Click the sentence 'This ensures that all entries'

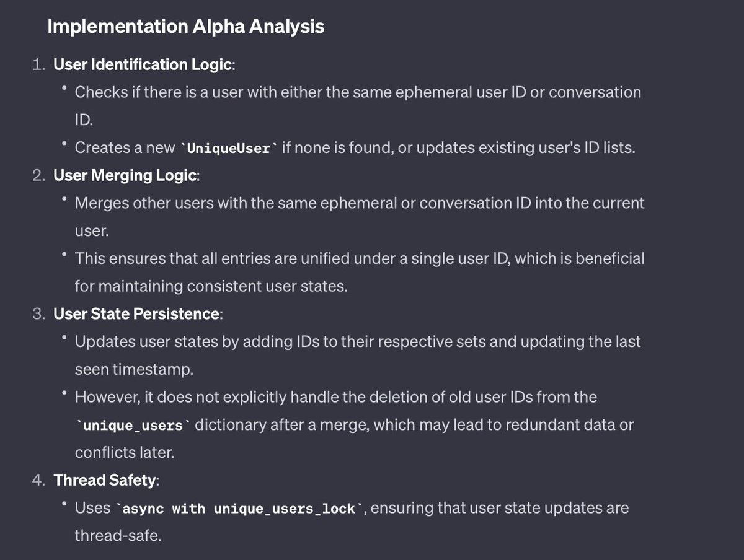tap(360, 272)
